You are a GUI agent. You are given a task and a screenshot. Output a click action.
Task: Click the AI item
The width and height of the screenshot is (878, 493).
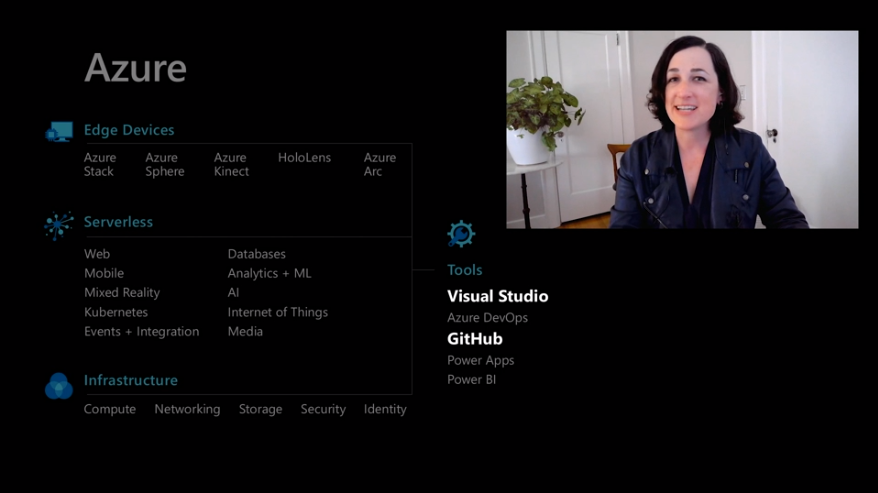tap(233, 292)
